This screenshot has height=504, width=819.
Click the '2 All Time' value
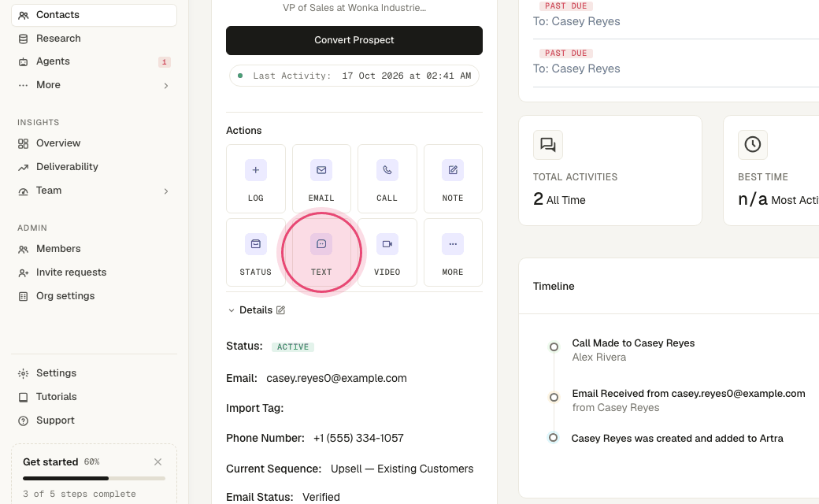[559, 199]
